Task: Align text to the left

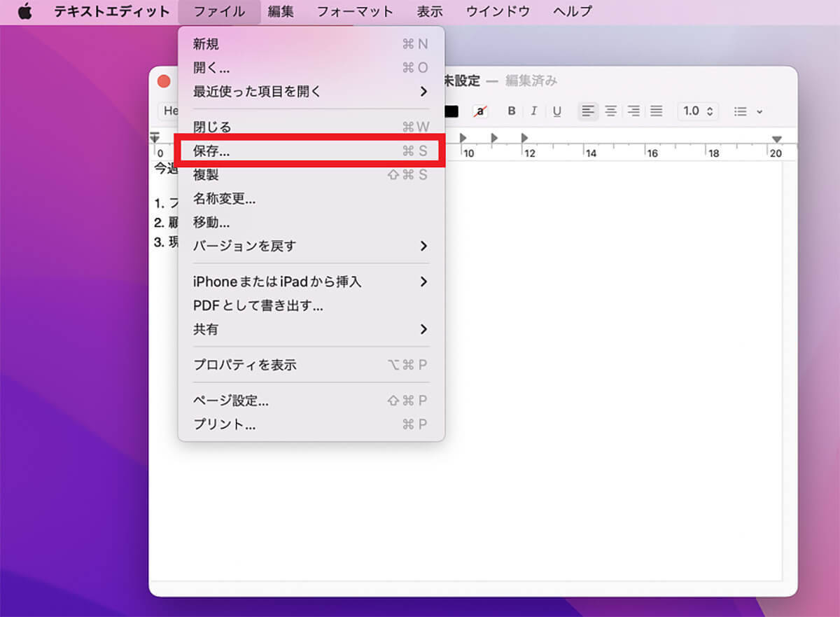Action: (x=588, y=111)
